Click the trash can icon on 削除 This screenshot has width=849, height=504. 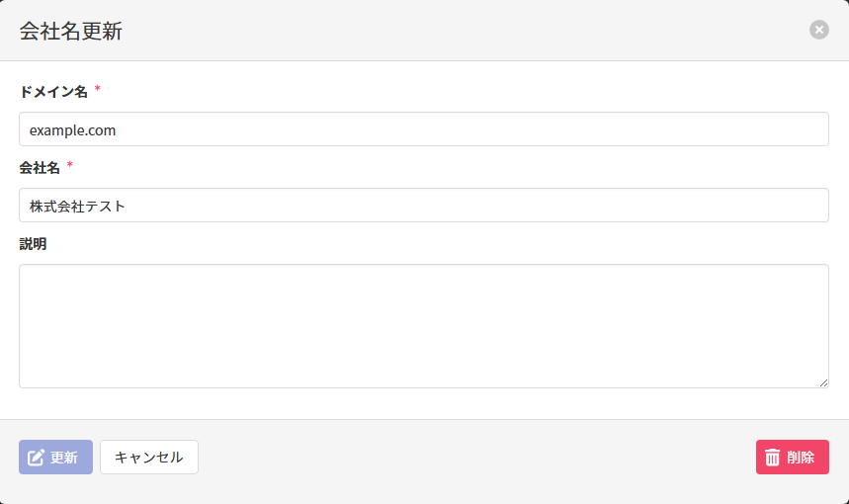[x=773, y=458]
